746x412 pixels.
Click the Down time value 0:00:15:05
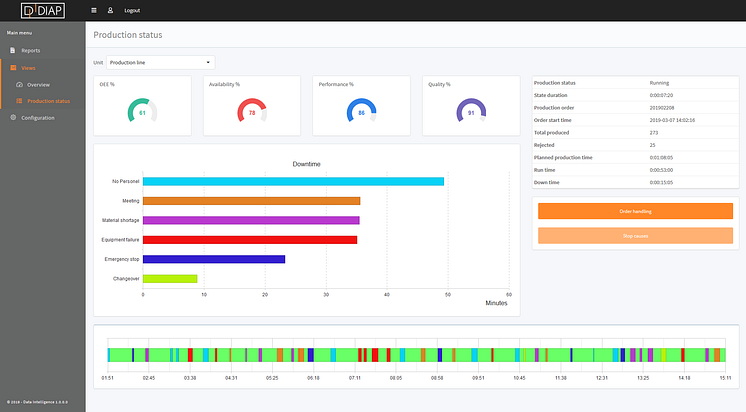[x=661, y=182]
